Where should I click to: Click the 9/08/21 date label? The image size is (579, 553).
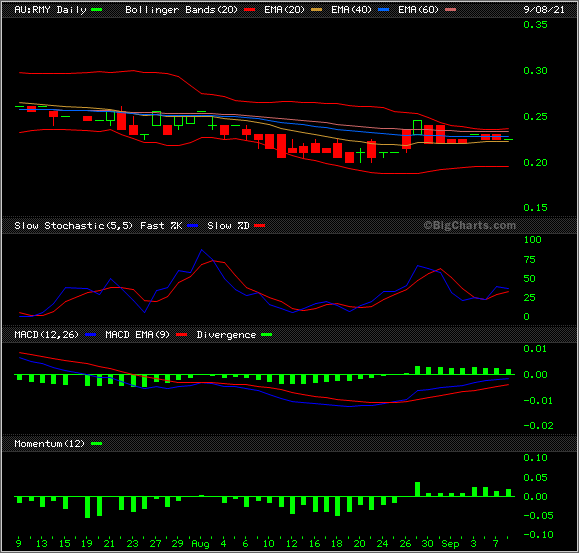(544, 10)
